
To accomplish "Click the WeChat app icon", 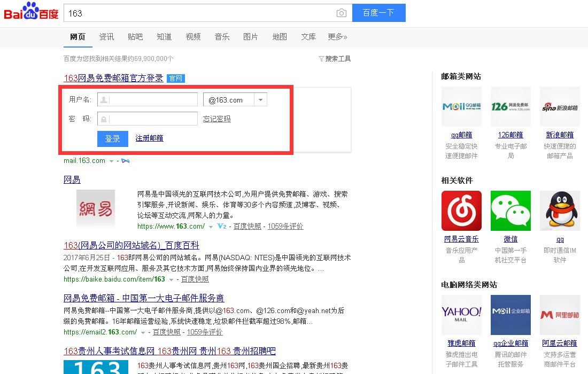I will 510,211.
